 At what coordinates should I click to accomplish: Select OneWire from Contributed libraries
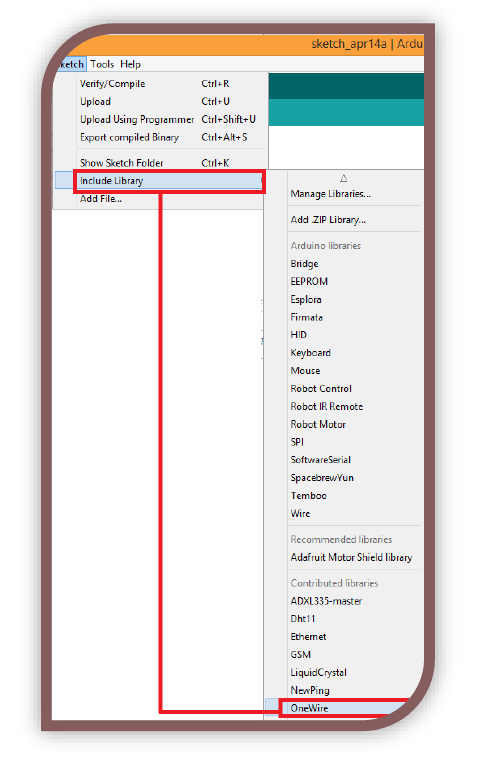pyautogui.click(x=344, y=708)
